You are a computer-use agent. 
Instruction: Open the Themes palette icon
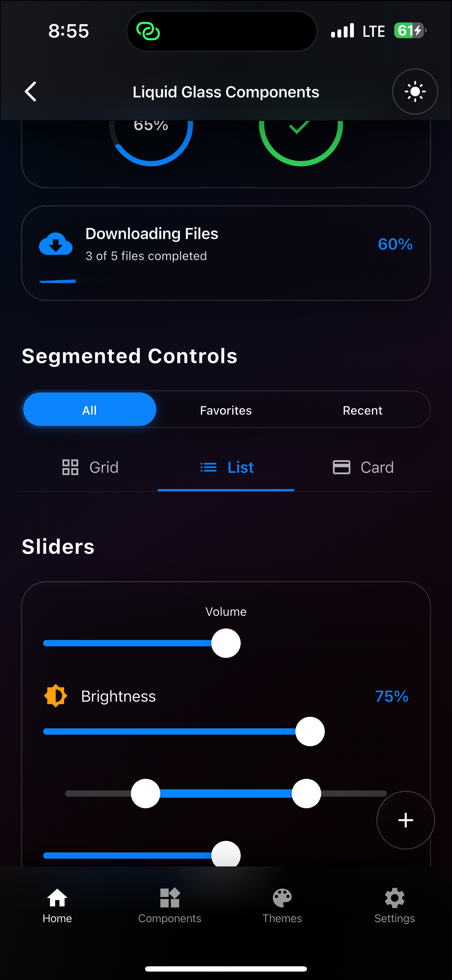pos(282,898)
